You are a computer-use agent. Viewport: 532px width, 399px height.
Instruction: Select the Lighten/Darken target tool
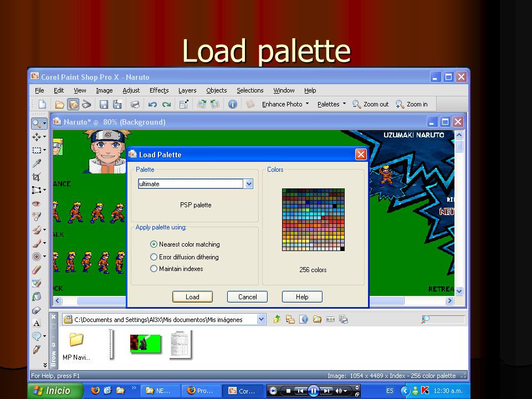coord(37,257)
